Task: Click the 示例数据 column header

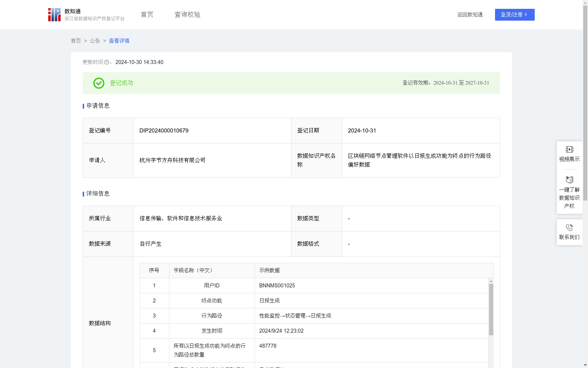Action: tap(374, 270)
